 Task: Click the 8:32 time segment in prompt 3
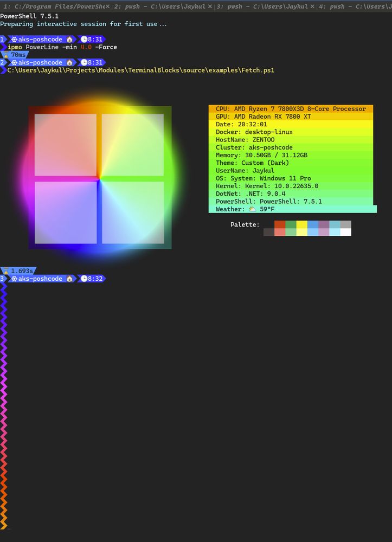pos(92,279)
